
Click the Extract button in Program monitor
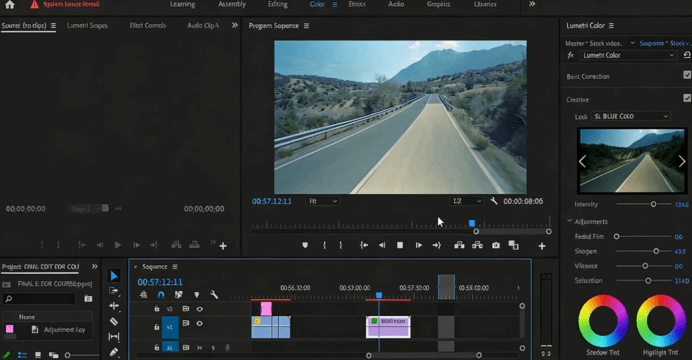(x=478, y=245)
